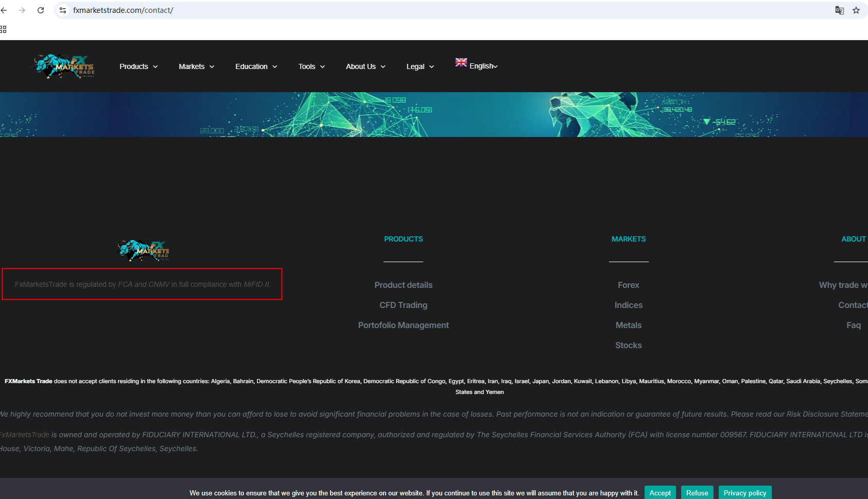The width and height of the screenshot is (868, 499).
Task: Open site information icon in address bar
Action: tap(63, 10)
